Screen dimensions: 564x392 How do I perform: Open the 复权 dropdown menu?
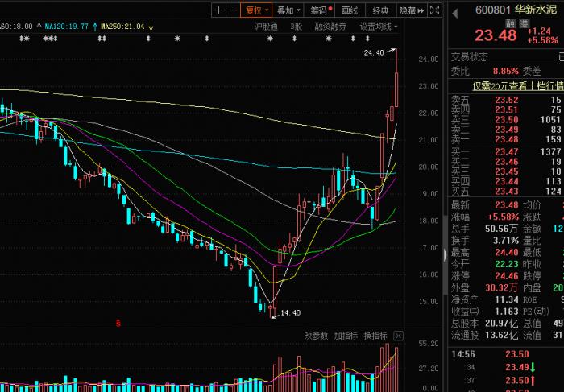256,10
